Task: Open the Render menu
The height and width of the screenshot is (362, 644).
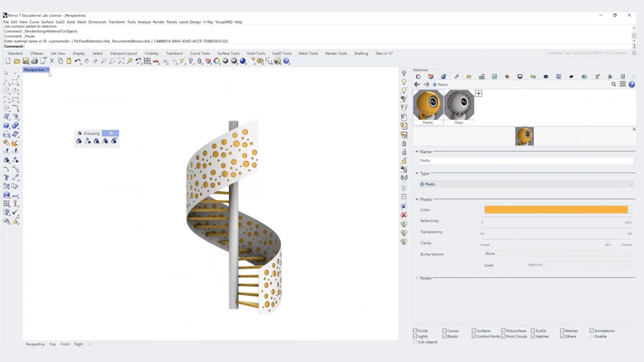Action: (x=158, y=22)
